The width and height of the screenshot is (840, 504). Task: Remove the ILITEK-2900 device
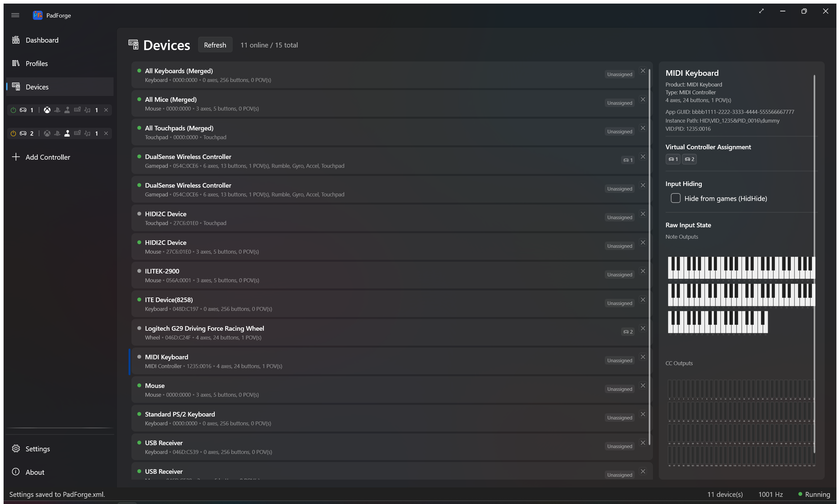(x=643, y=272)
